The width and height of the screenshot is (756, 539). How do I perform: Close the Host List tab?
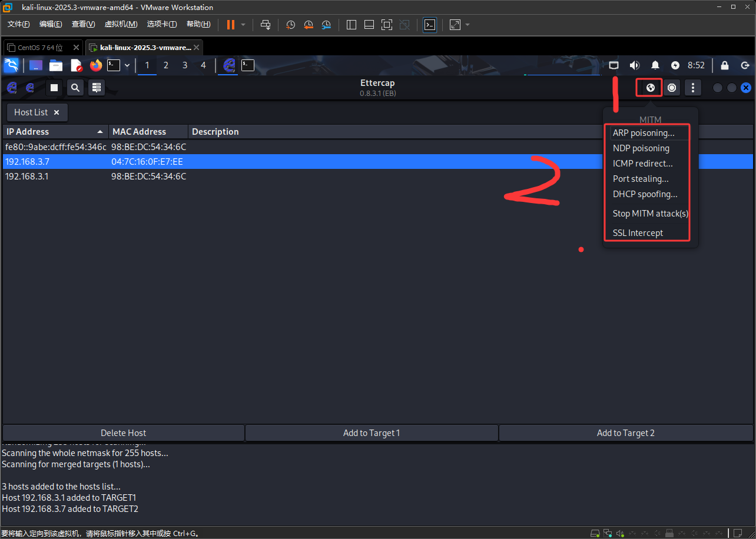[57, 112]
